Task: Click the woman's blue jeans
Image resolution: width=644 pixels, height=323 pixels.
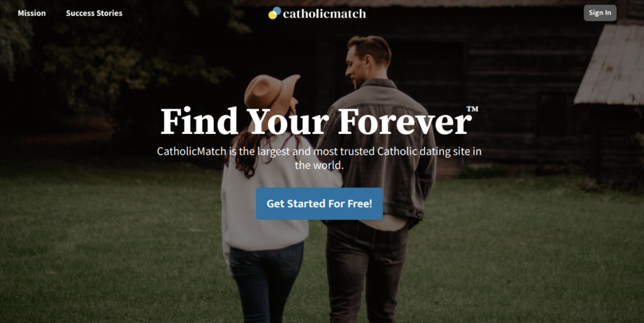Action: coord(266,283)
